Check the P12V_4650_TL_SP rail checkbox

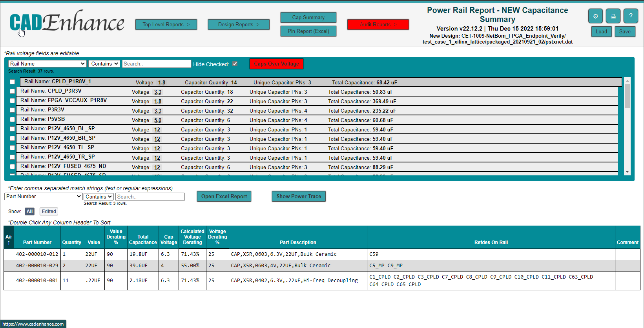tap(13, 148)
